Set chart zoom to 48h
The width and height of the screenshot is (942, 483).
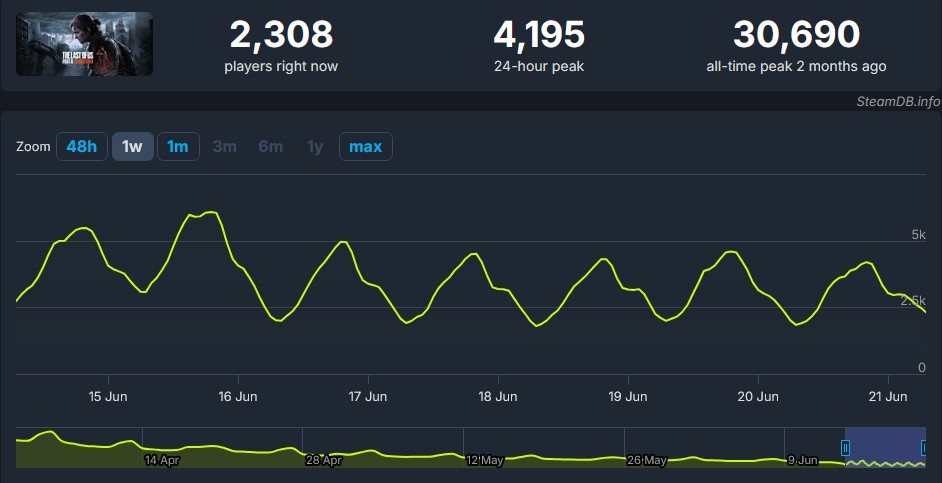point(82,147)
